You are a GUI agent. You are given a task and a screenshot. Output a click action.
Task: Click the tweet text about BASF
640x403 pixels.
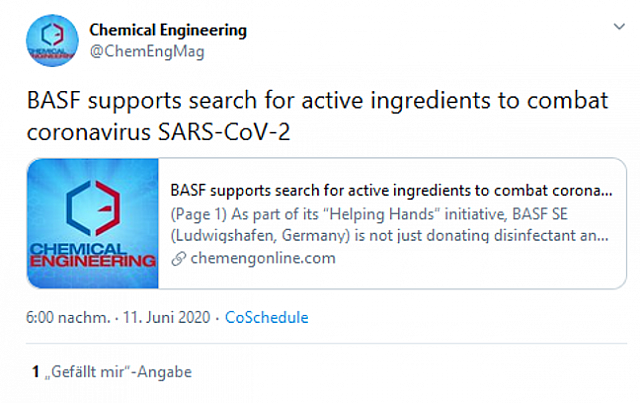[x=318, y=116]
